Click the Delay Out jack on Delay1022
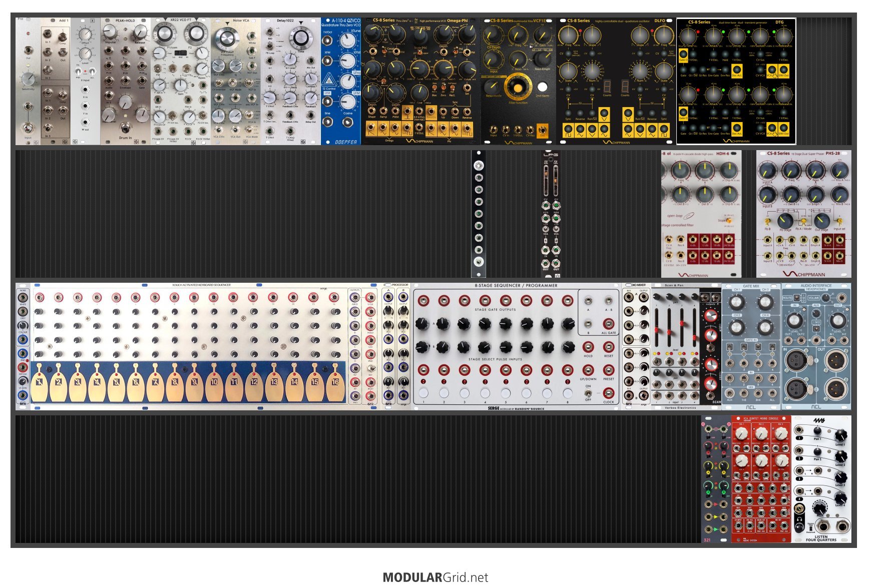 [x=311, y=115]
